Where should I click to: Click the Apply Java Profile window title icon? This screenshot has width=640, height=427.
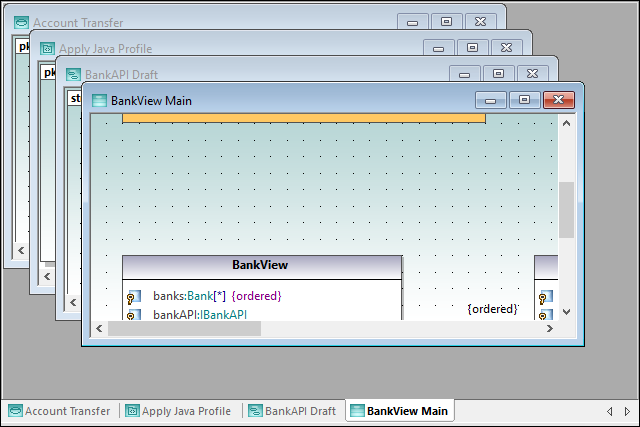[47, 48]
